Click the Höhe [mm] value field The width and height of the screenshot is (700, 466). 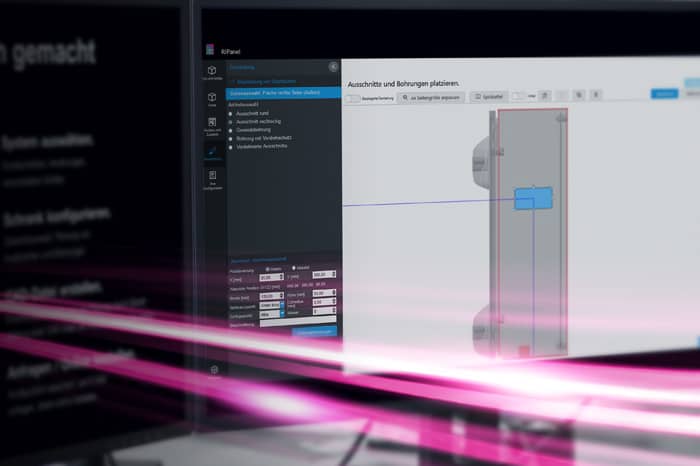[324, 293]
